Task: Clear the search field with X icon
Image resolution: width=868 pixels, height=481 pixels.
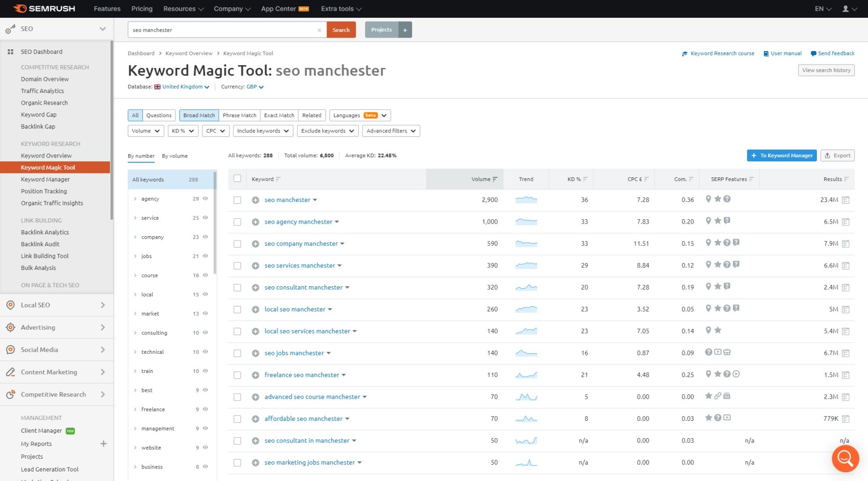Action: [x=319, y=30]
